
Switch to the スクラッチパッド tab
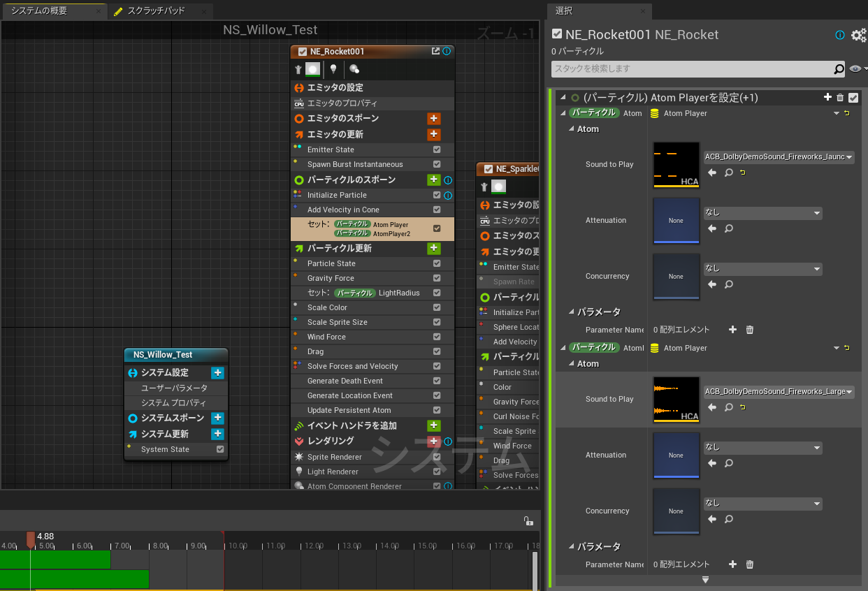pyautogui.click(x=155, y=11)
